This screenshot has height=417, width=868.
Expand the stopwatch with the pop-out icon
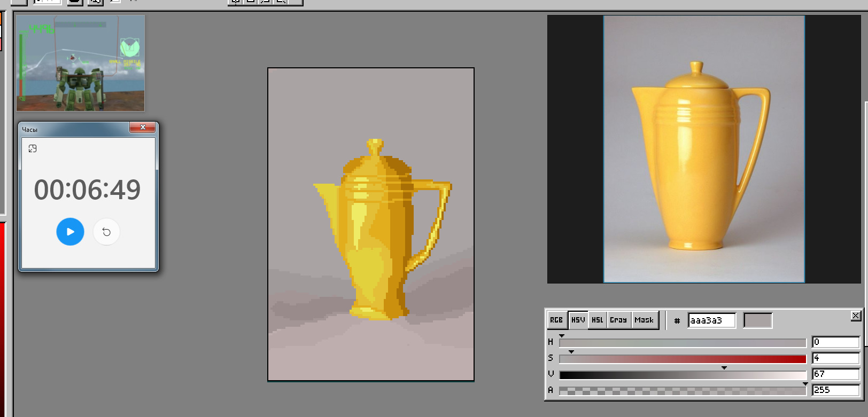(33, 148)
